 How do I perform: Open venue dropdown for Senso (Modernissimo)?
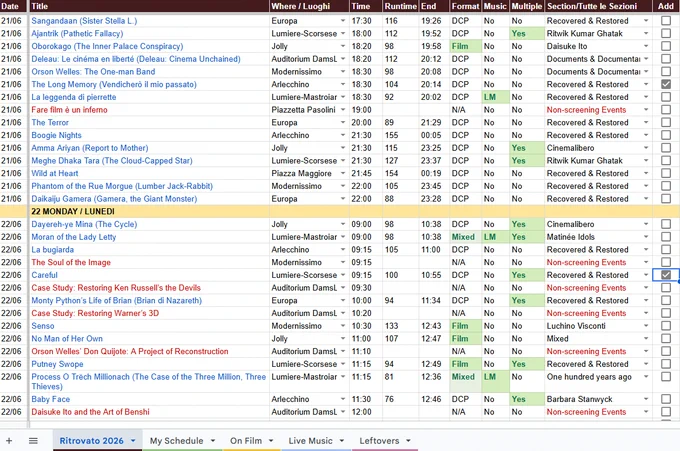(x=343, y=326)
